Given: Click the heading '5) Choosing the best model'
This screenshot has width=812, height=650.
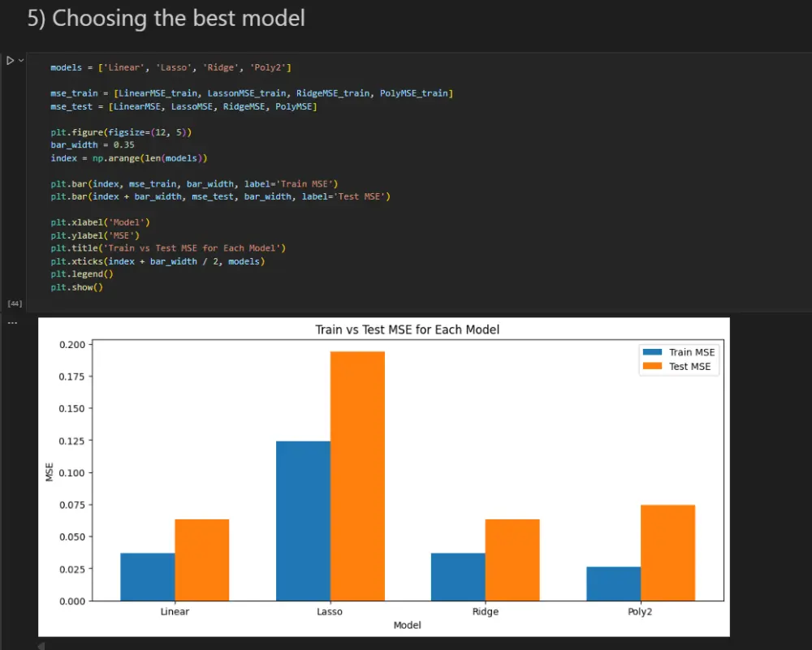Looking at the screenshot, I should (166, 18).
